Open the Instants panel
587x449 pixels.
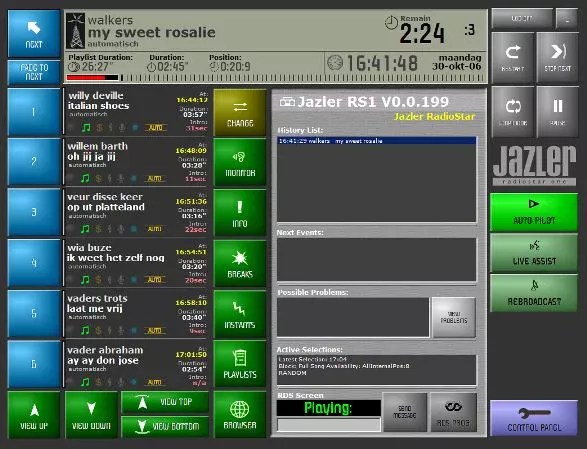[240, 315]
